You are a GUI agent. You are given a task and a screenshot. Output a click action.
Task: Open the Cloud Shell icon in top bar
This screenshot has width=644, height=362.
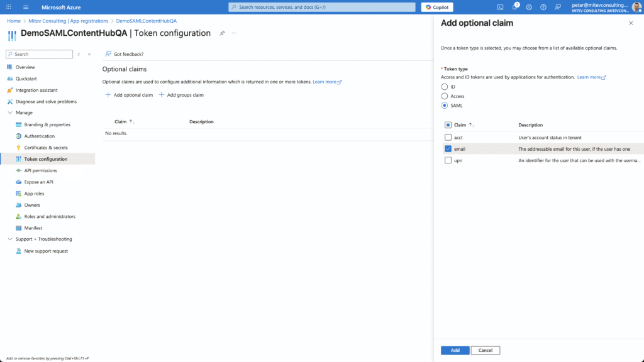click(x=500, y=8)
